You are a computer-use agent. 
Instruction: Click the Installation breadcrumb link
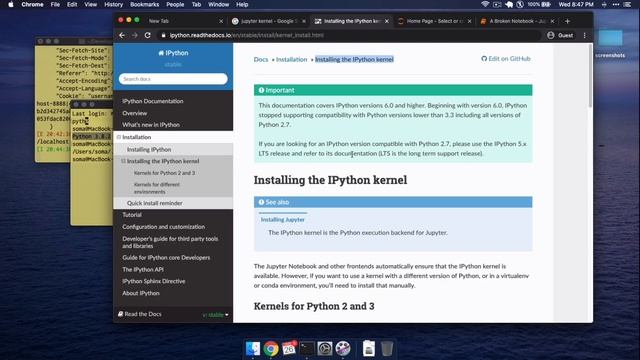click(x=291, y=60)
